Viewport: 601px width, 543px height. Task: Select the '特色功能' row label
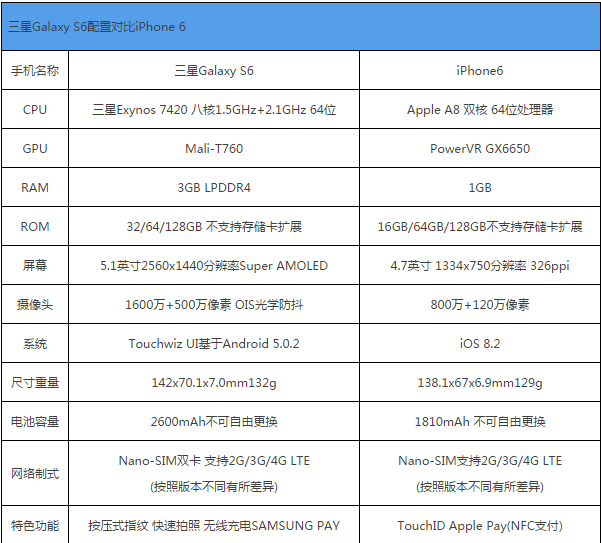35,525
